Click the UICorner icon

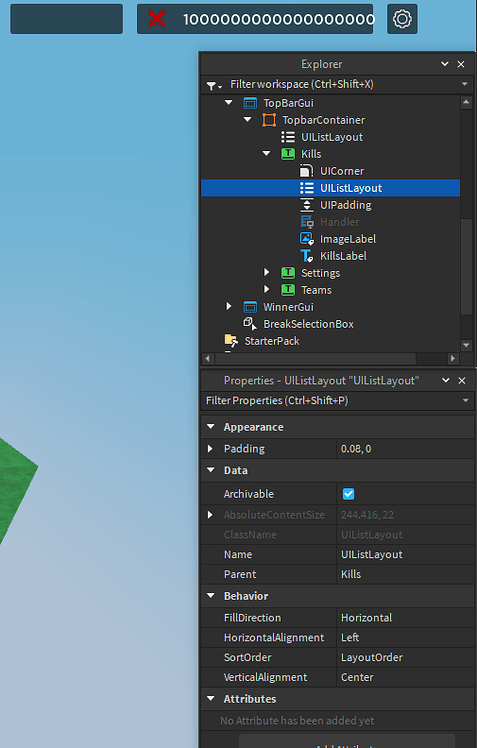[x=307, y=171]
